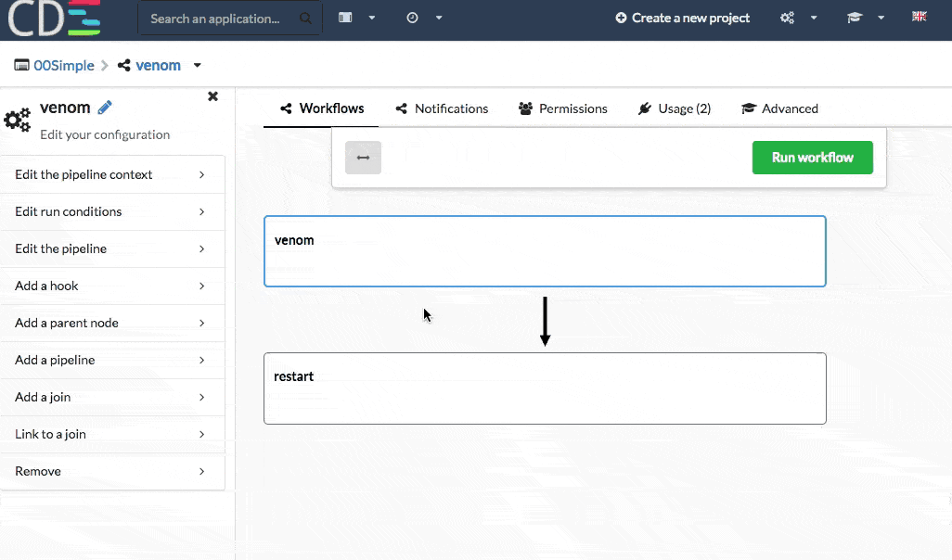Switch to the Advanced tab
Image resolution: width=952 pixels, height=560 pixels.
(x=780, y=108)
